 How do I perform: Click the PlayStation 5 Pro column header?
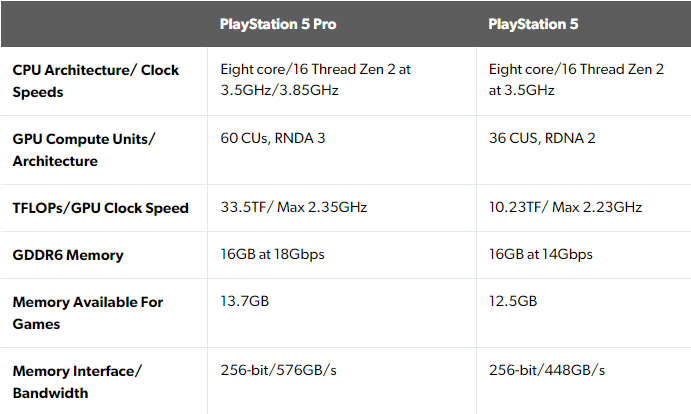278,24
